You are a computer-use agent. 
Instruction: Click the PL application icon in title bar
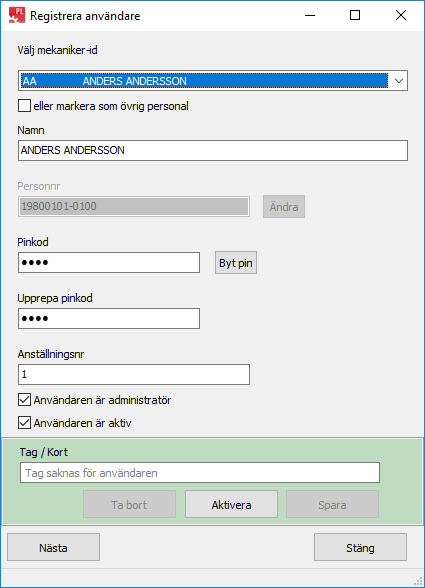[17, 15]
